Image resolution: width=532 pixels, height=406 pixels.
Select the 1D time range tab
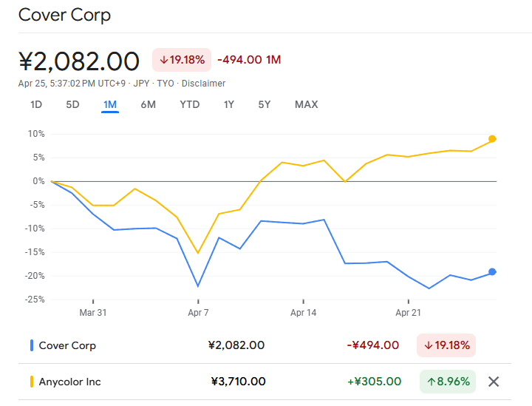point(36,104)
